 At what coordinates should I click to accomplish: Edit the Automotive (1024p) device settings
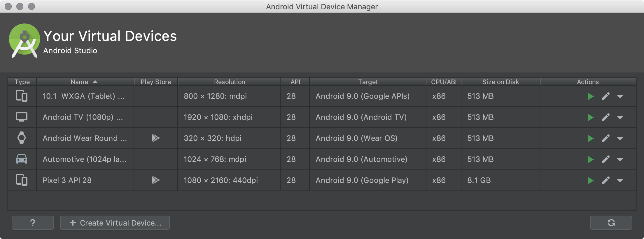coord(606,160)
